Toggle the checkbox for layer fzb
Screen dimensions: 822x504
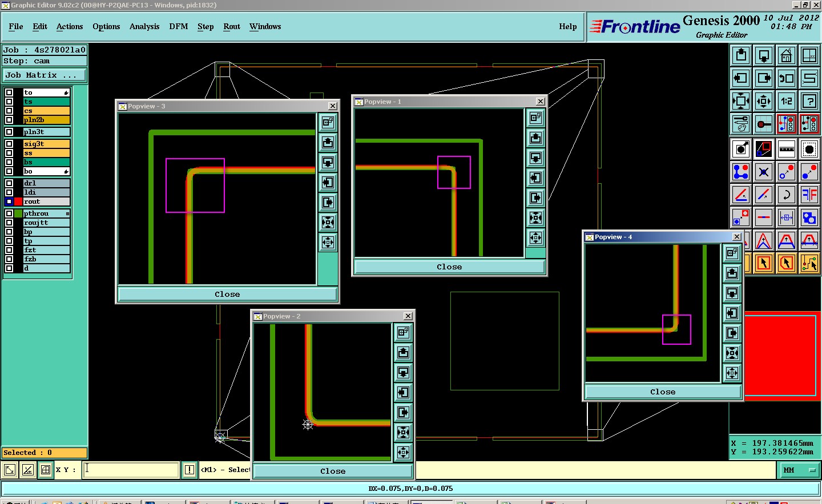click(9, 259)
